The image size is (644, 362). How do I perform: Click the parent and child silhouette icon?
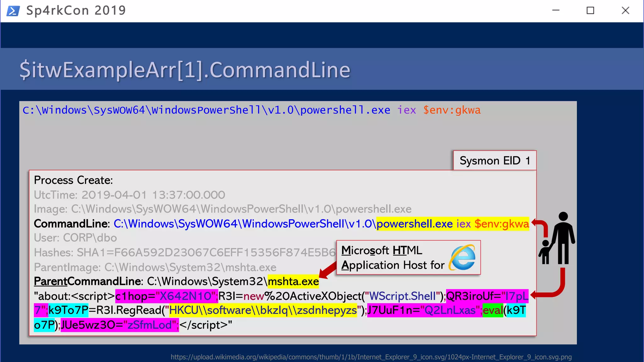[x=557, y=238]
